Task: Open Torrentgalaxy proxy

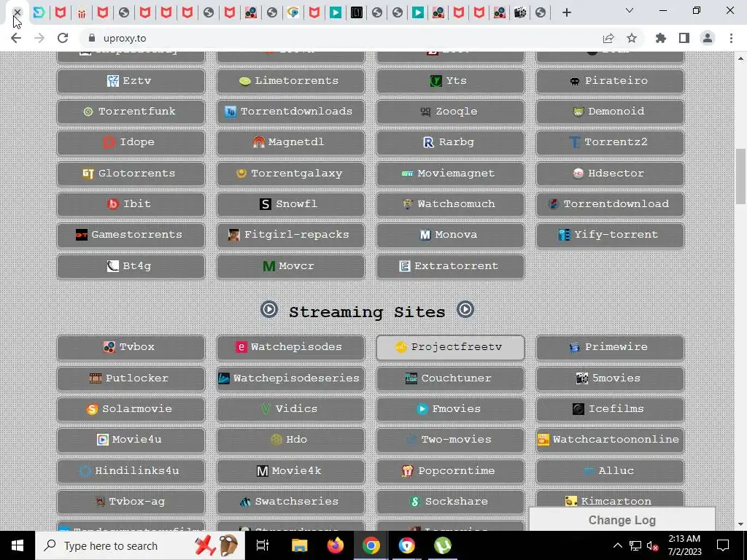Action: (290, 174)
